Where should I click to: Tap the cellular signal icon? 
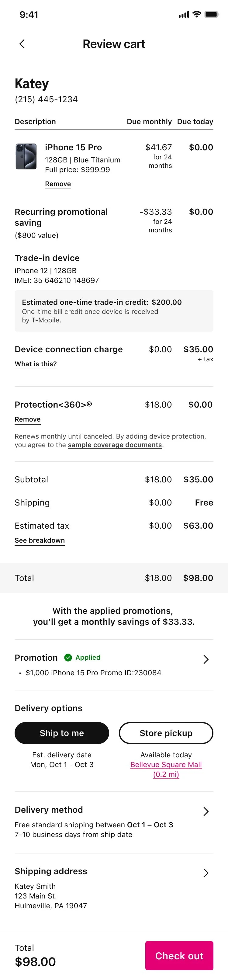coord(184,15)
